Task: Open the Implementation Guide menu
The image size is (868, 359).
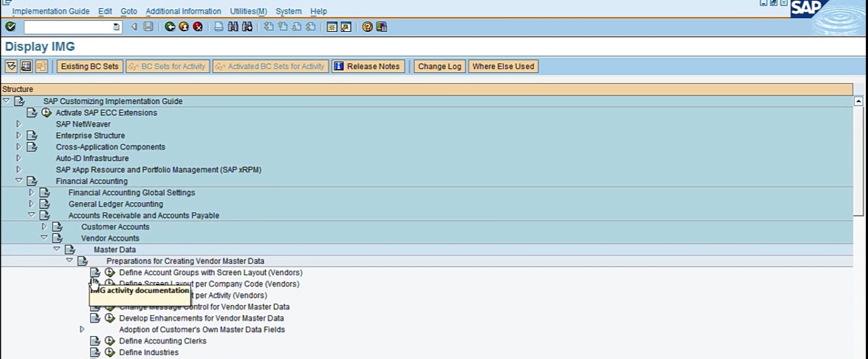Action: [x=51, y=11]
